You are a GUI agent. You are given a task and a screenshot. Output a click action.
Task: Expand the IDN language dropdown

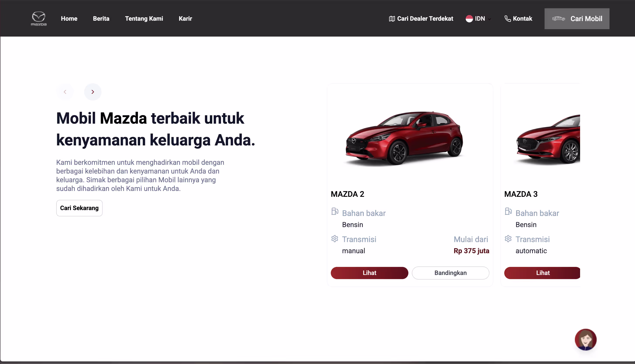point(478,19)
